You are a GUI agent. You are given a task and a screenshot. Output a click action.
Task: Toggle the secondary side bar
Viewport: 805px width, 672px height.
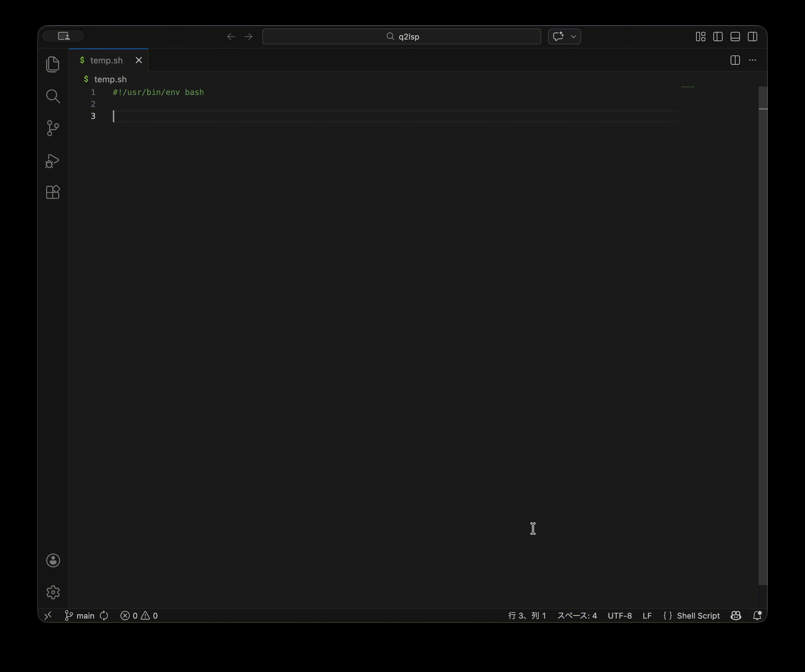(x=753, y=37)
